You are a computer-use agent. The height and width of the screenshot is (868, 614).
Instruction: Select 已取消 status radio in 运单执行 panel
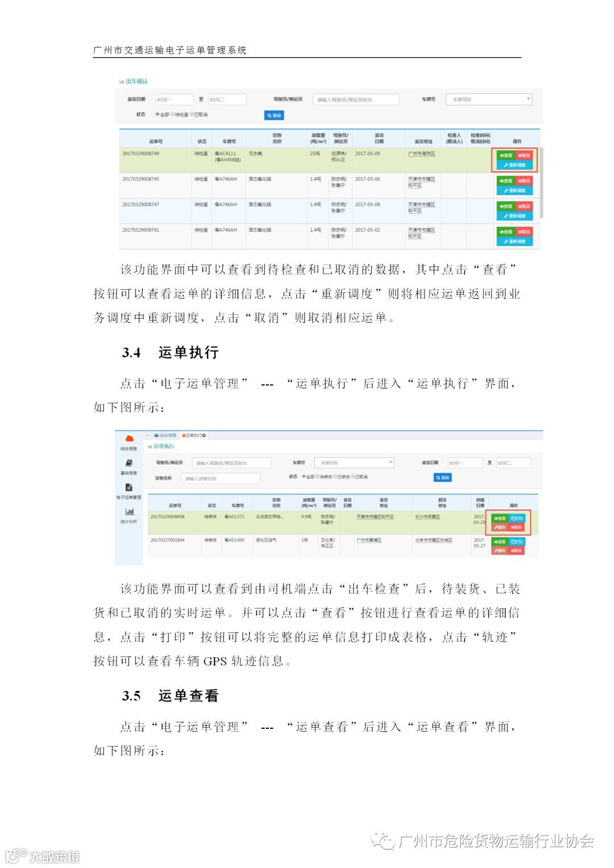pos(354,477)
